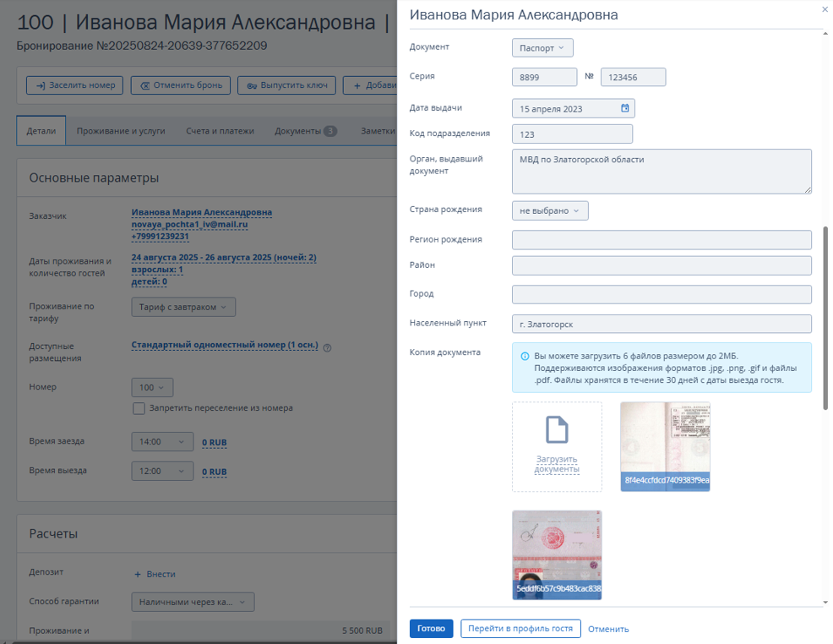Click the Отменить link in the guest panel
Viewport: 833px width, 644px height.
pos(608,629)
